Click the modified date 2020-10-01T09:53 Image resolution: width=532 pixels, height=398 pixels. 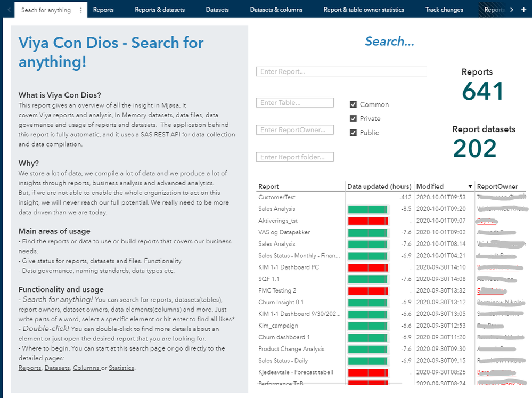point(441,197)
